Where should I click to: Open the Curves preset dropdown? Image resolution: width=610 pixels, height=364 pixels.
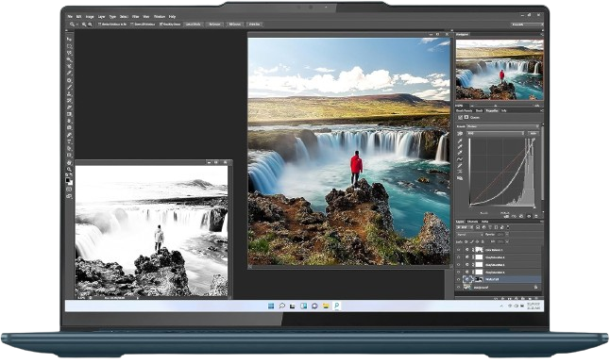click(503, 126)
